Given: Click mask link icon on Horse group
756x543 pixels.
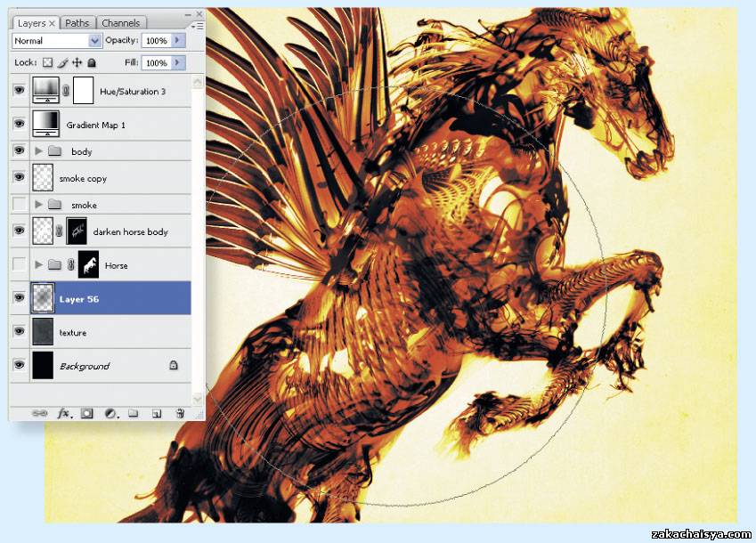Looking at the screenshot, I should [x=71, y=264].
